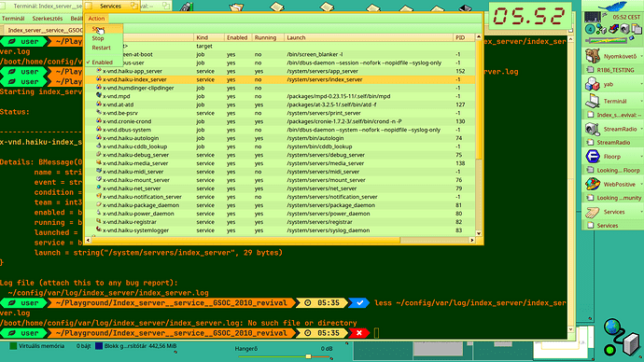The width and height of the screenshot is (644, 362).
Task: Click the x-vnd.haiku-net_server icon
Action: (x=99, y=188)
